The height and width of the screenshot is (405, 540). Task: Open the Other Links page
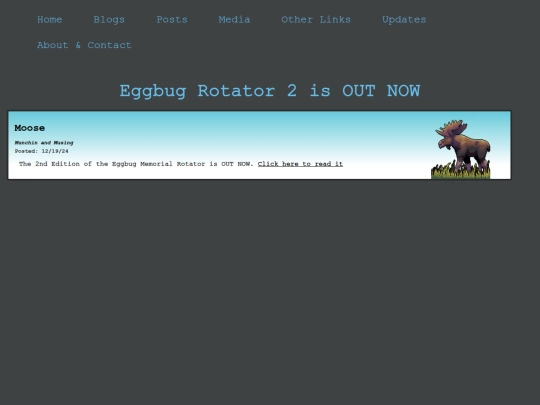click(x=316, y=20)
